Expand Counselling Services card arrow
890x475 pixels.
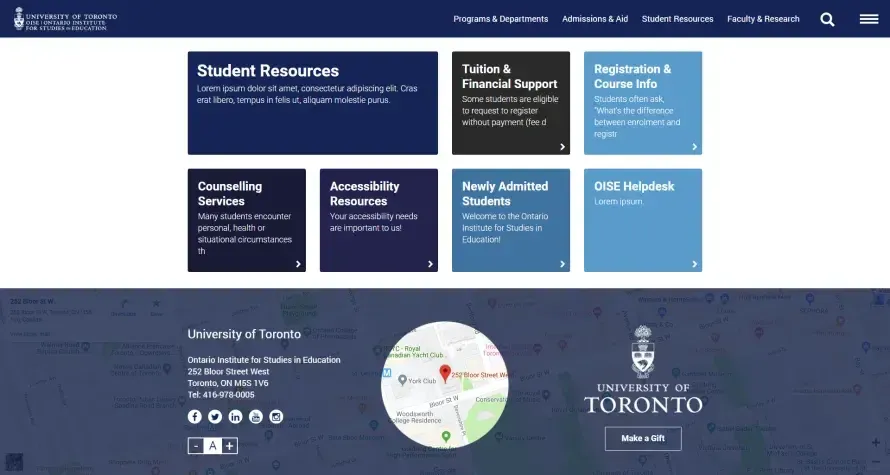(x=298, y=264)
